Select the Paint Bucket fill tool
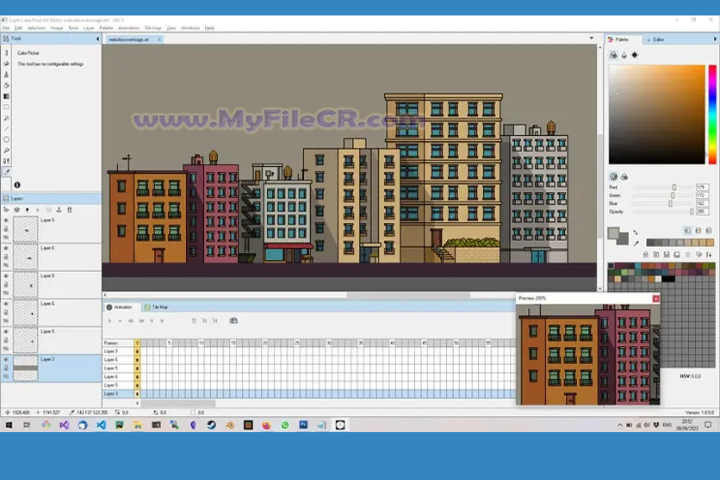Image resolution: width=720 pixels, height=480 pixels. click(x=6, y=85)
